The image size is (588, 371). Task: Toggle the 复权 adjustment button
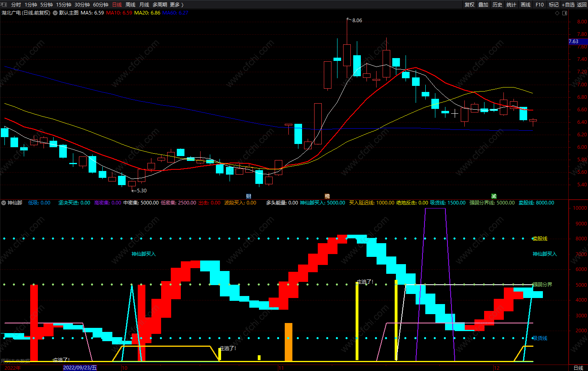470,4
